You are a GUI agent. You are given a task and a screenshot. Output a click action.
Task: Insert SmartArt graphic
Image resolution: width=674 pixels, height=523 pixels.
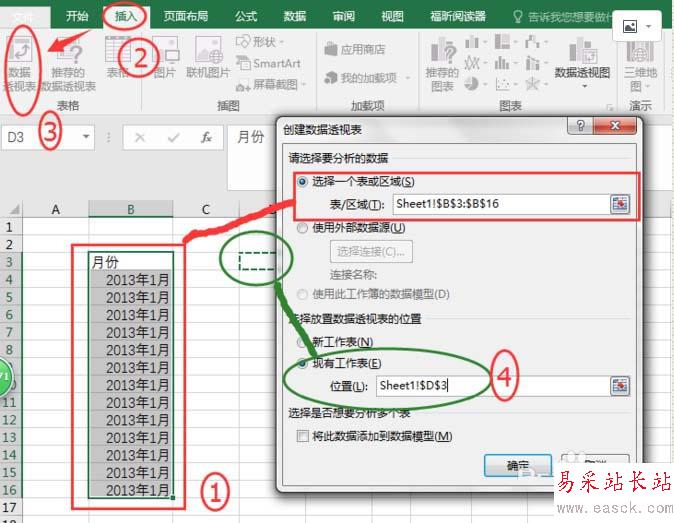coord(269,63)
